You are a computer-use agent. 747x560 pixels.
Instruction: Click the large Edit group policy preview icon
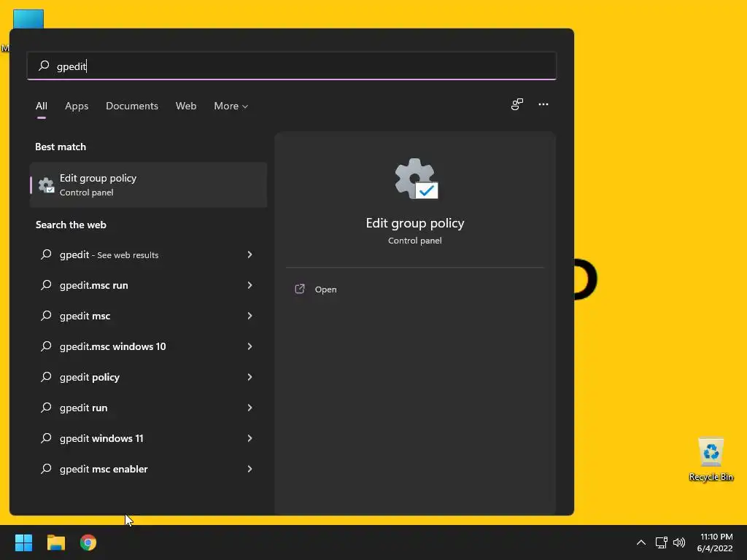coord(416,179)
